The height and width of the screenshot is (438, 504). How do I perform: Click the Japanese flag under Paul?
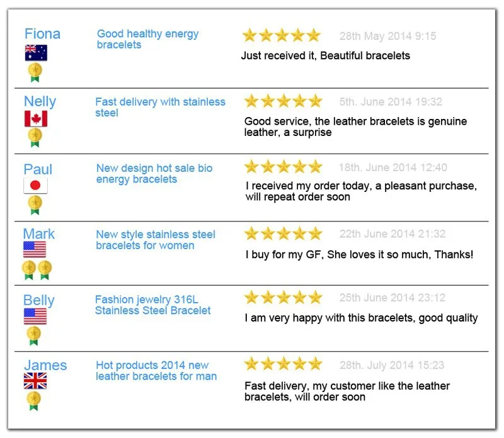point(36,186)
